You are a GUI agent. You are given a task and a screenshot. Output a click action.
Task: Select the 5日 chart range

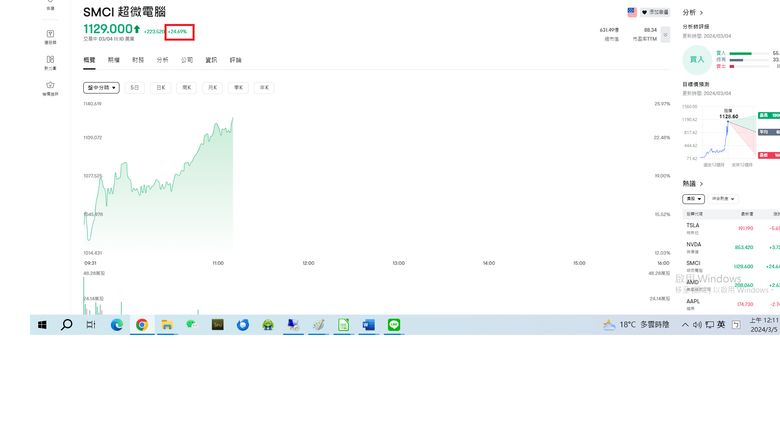(x=134, y=88)
